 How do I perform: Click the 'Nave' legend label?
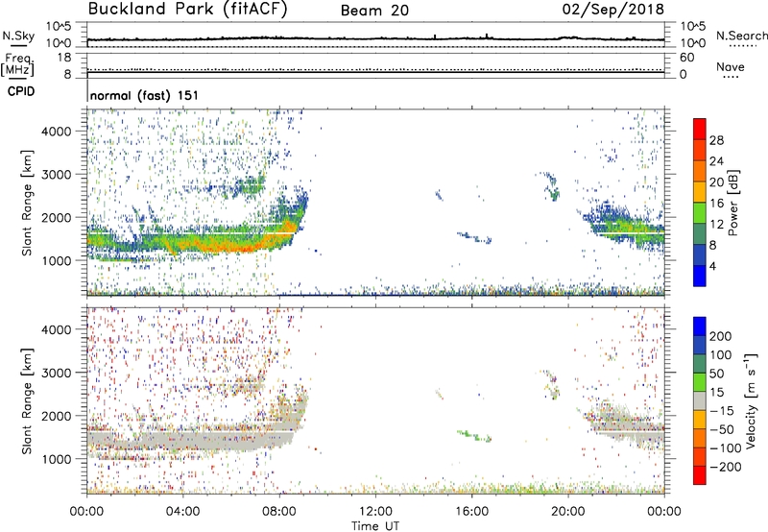(x=731, y=66)
